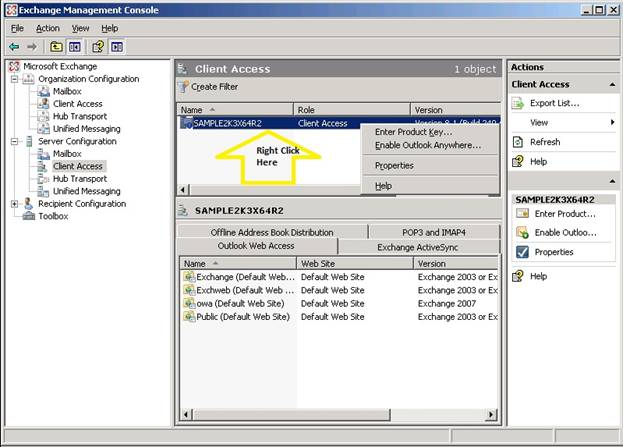Click Enable Outloo... in Actions pane
Viewport: 623px width, 447px height.
pos(565,233)
